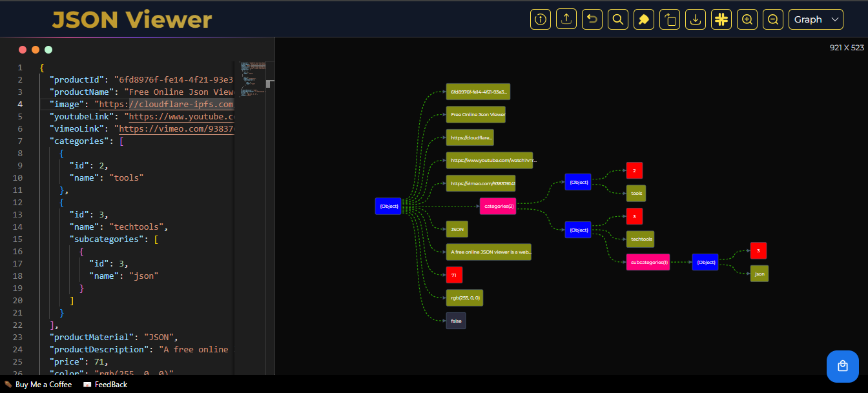
Task: Click the tools graph node
Action: tap(636, 194)
